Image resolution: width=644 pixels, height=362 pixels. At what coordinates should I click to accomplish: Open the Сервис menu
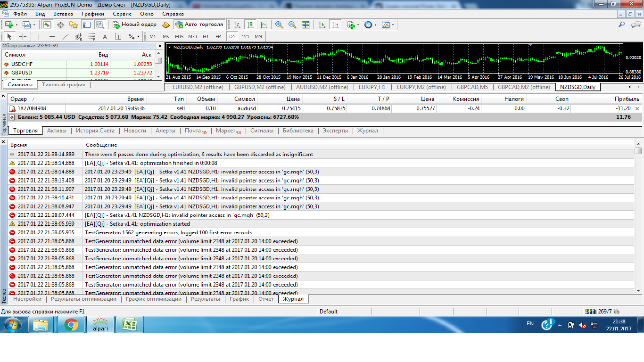[x=122, y=14]
